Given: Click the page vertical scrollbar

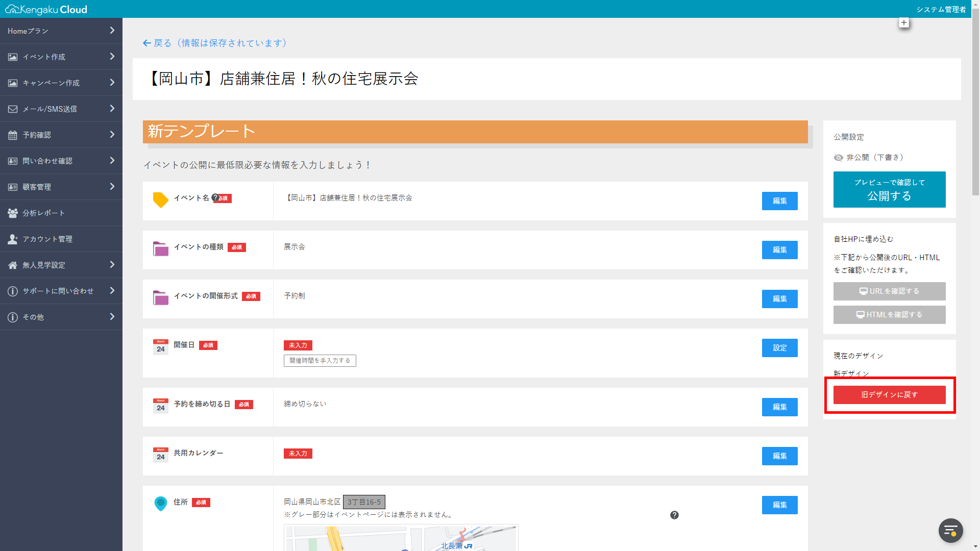Looking at the screenshot, I should pyautogui.click(x=975, y=102).
